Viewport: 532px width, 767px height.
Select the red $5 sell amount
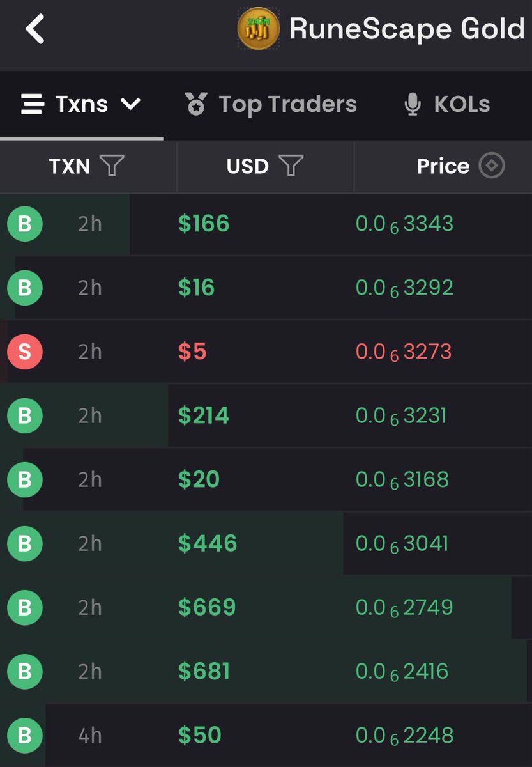click(192, 352)
